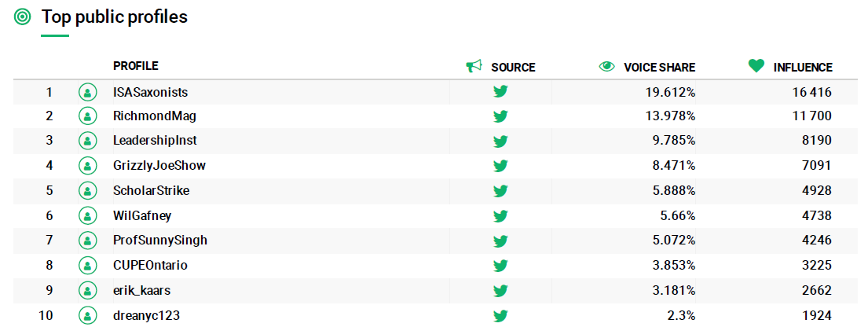Open the ProfSunnySingh profile name

[160, 241]
